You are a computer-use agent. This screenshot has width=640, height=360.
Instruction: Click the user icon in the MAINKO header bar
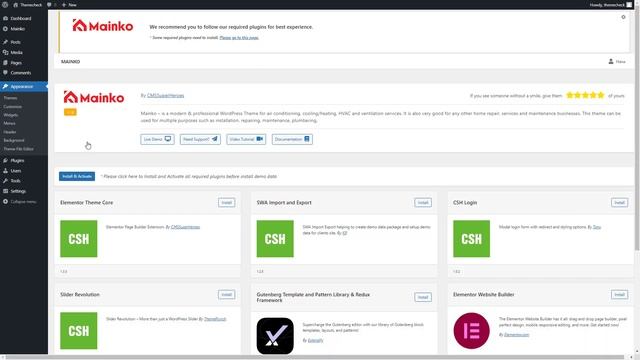611,62
